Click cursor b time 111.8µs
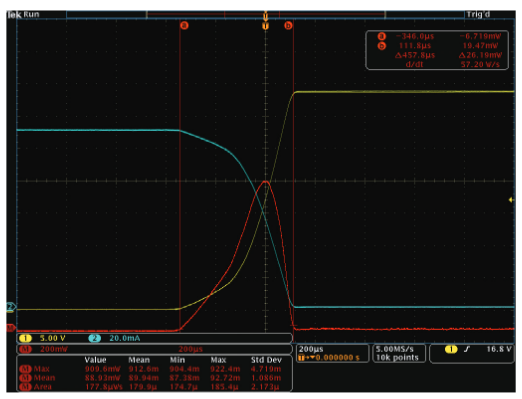This screenshot has width=522, height=399. click(x=415, y=46)
